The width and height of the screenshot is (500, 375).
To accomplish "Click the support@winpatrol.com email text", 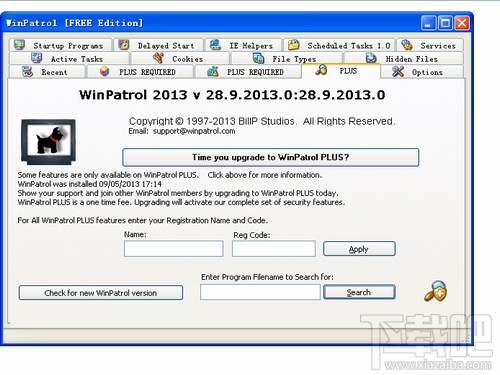I will point(194,131).
